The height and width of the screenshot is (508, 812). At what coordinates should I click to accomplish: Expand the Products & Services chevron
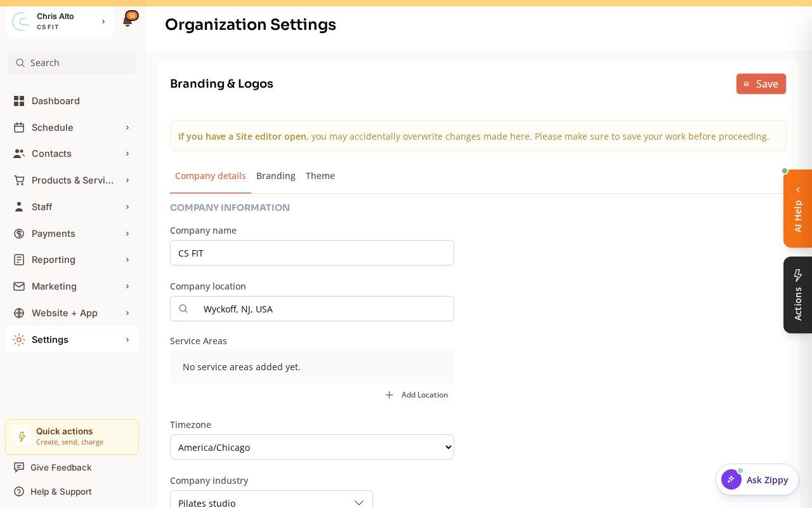[128, 180]
